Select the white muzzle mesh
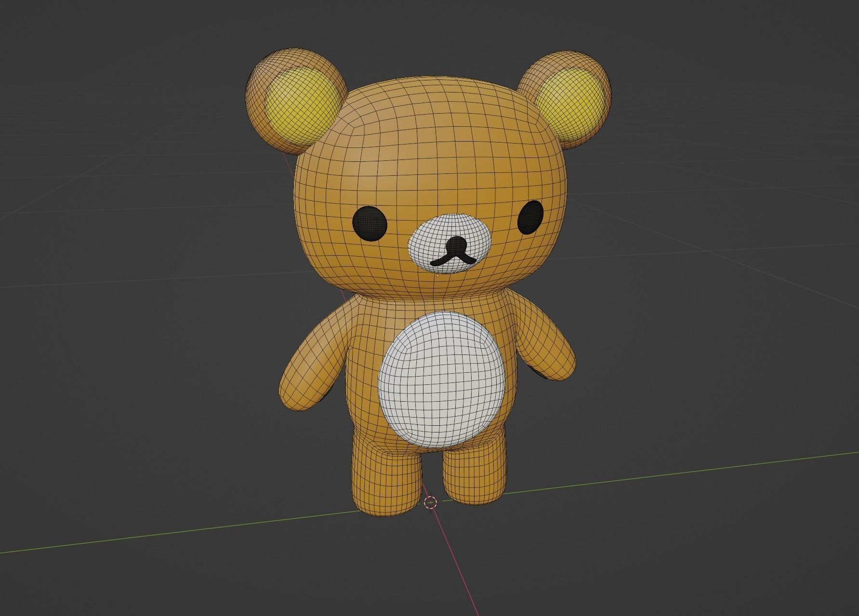The image size is (859, 616). click(450, 243)
